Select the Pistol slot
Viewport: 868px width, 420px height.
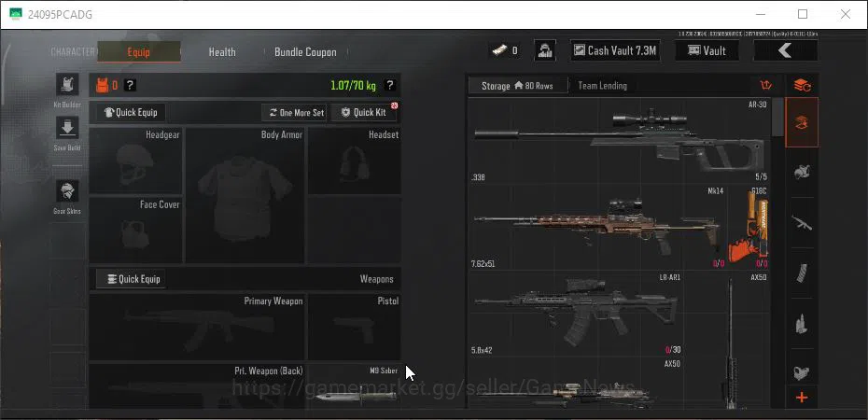click(355, 327)
